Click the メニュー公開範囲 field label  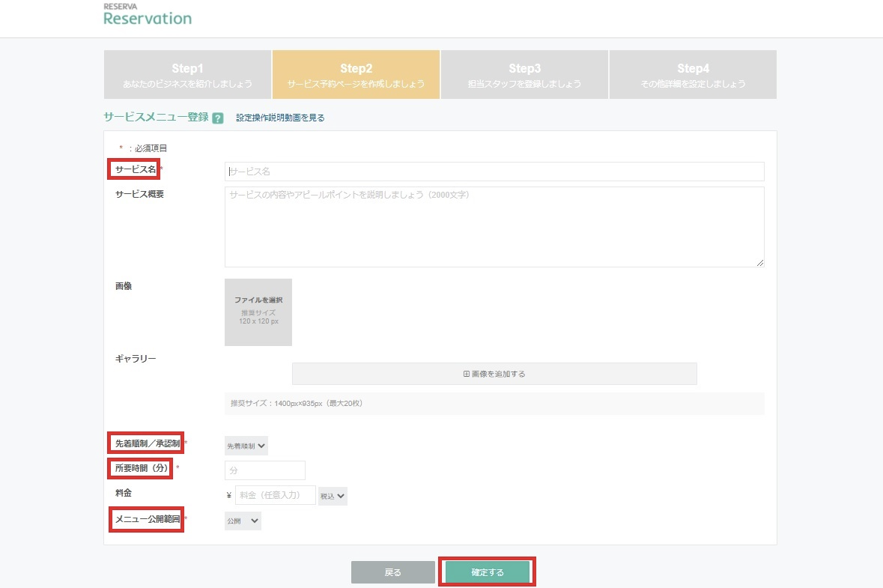[x=146, y=518]
